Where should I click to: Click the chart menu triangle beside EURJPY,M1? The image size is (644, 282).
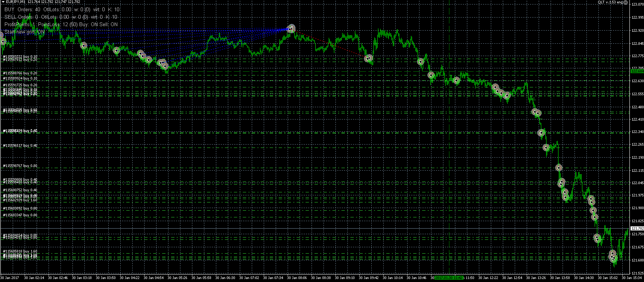pos(3,2)
